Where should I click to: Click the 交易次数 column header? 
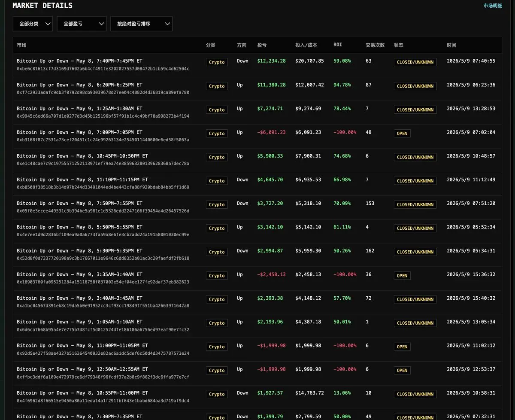click(375, 45)
